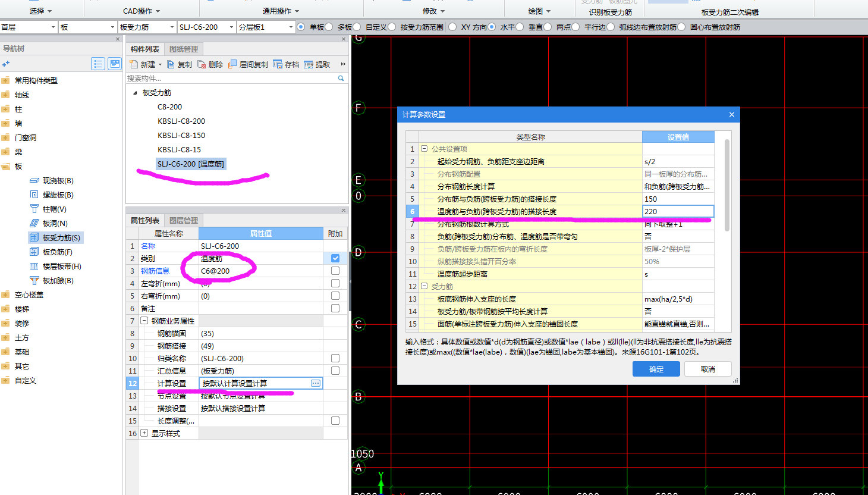Click the 名称 property link
This screenshot has height=495, width=868.
tap(148, 246)
